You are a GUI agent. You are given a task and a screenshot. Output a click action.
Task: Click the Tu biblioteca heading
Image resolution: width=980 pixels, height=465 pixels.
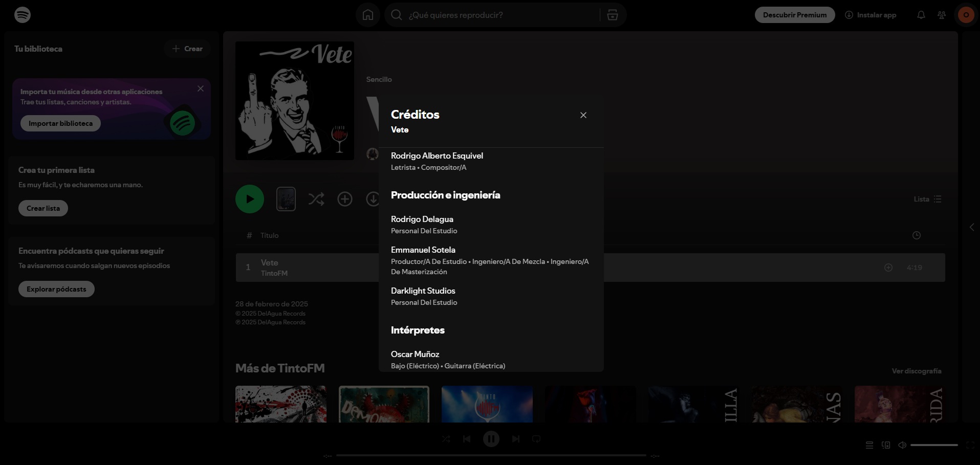[x=38, y=49]
